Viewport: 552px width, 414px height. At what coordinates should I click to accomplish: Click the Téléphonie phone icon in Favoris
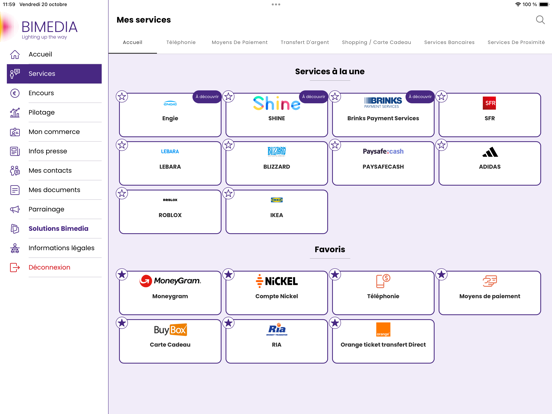coord(383,281)
